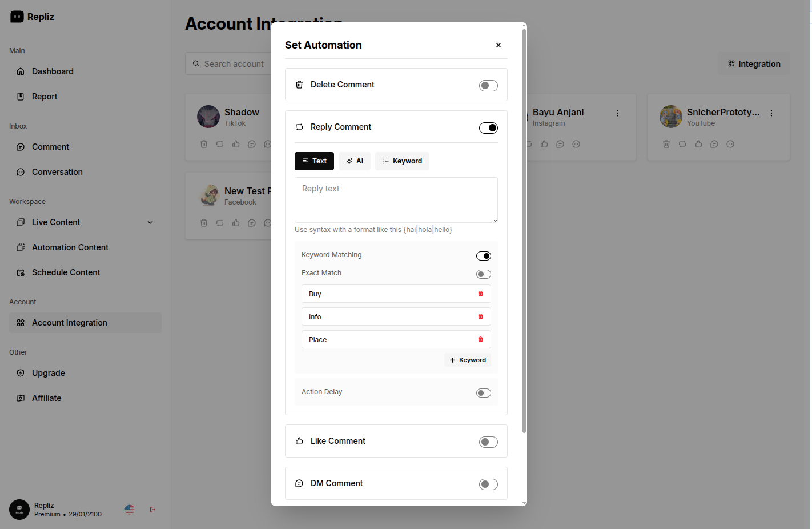The image size is (812, 529).
Task: Switch to the AI reply tab
Action: click(x=355, y=161)
